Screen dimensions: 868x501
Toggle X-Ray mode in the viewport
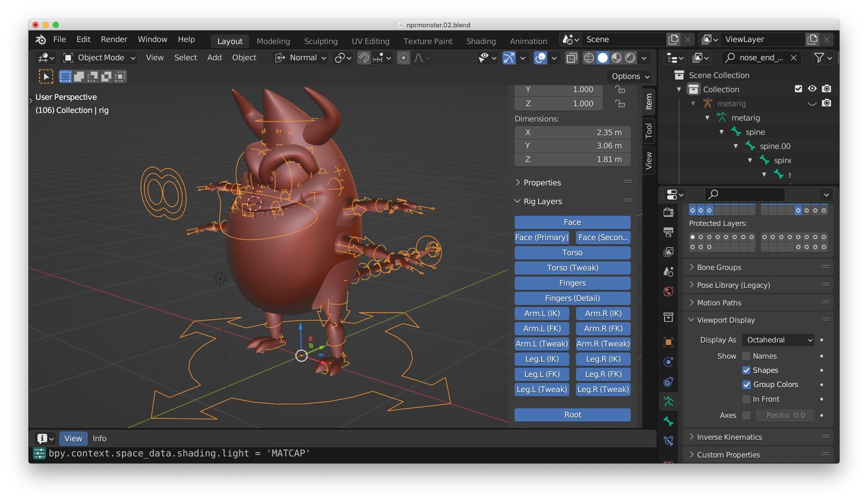click(x=571, y=58)
